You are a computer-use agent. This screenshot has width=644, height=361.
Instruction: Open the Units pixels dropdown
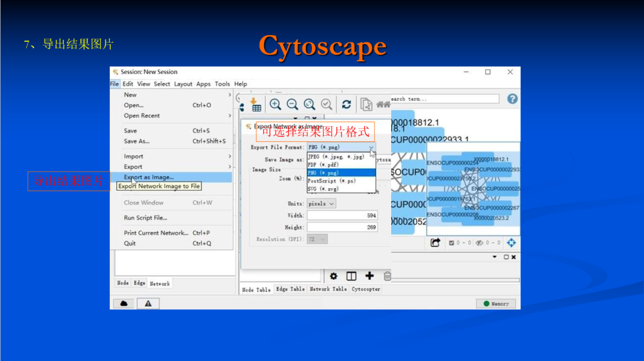tap(321, 204)
